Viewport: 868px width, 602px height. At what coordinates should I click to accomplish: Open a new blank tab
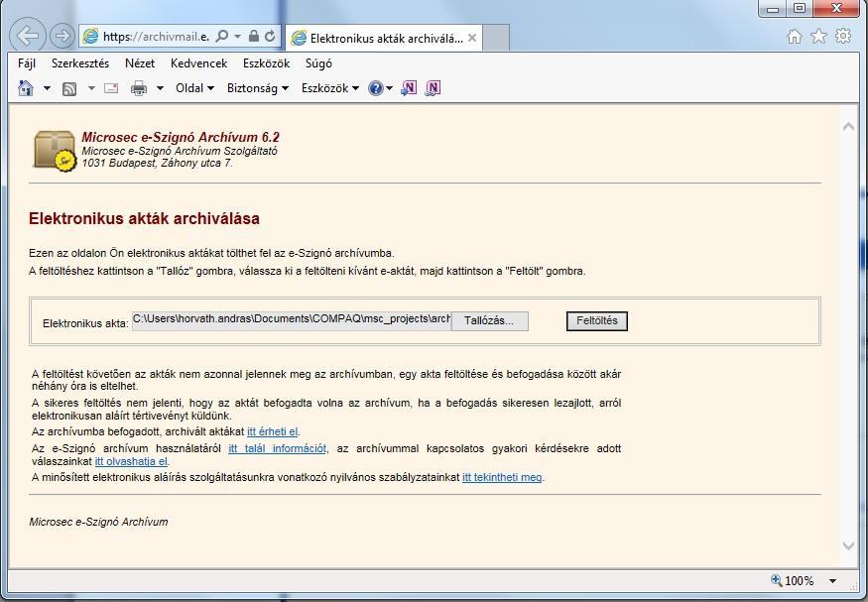[495, 38]
